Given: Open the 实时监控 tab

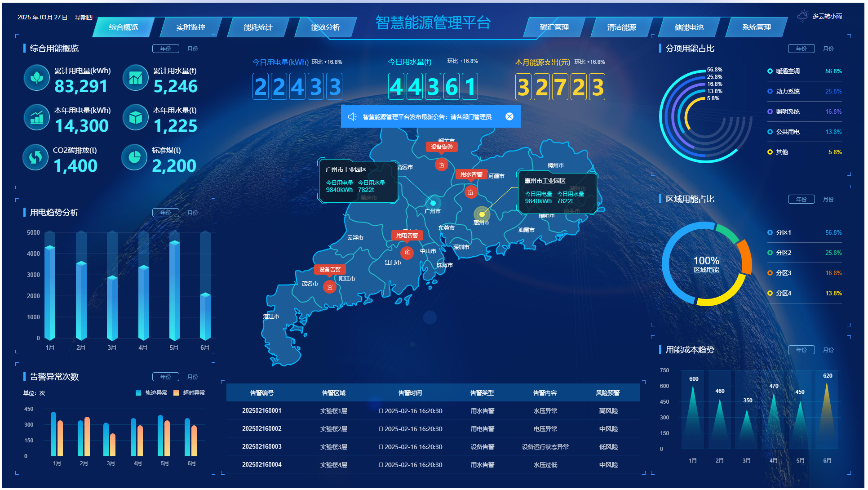Looking at the screenshot, I should 190,27.
